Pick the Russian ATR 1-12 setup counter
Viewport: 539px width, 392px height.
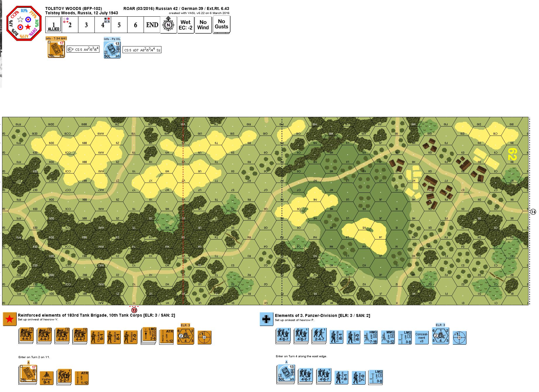[167, 337]
